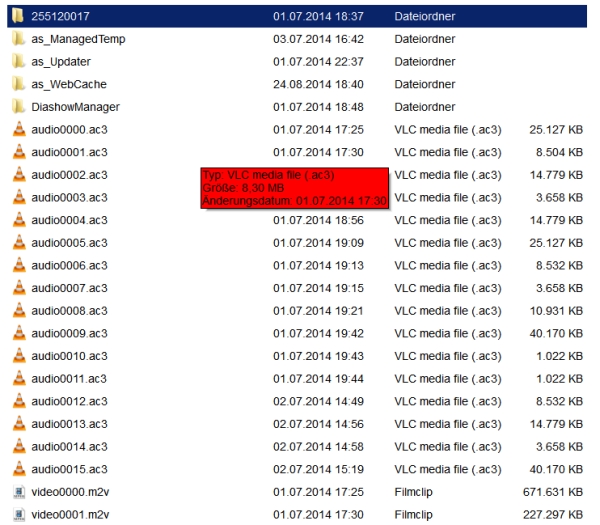This screenshot has width=600, height=525.
Task: Click VLC cone icon for audio0010.ac3
Action: [17, 356]
